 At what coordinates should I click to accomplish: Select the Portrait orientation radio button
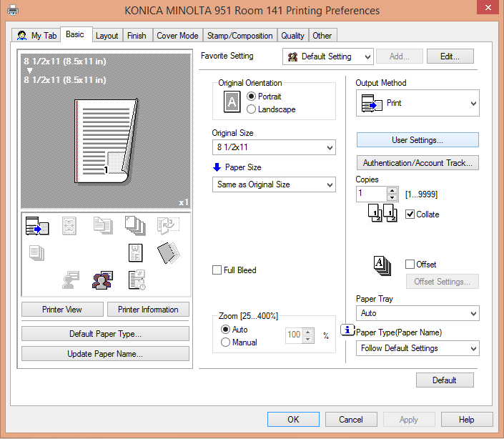[x=252, y=97]
